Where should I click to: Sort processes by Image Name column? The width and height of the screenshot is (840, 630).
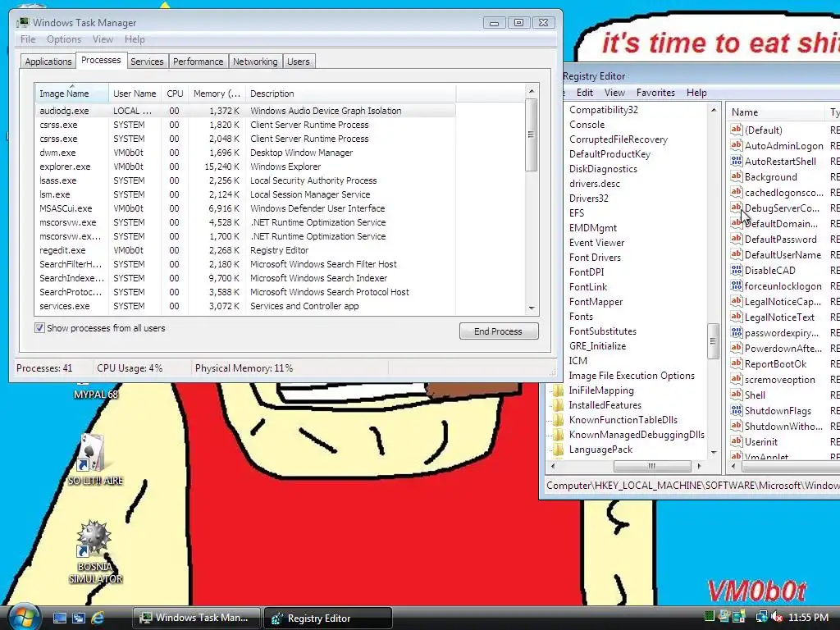tap(71, 94)
